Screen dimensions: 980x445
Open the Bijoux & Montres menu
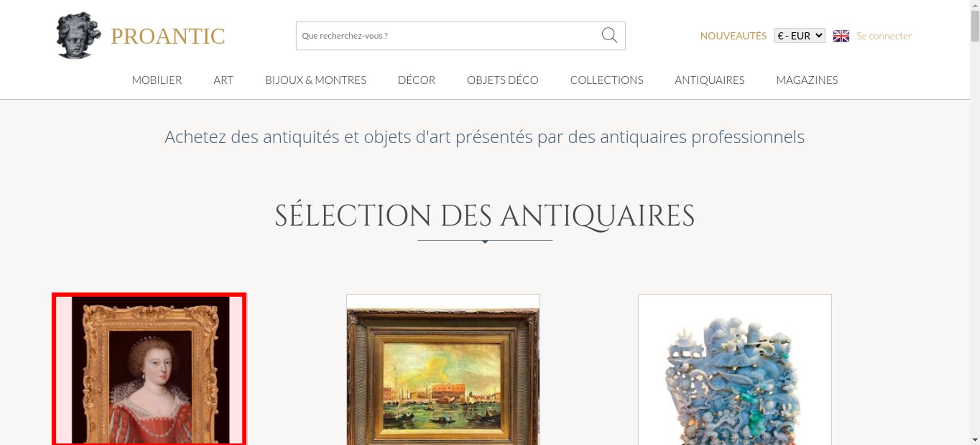tap(316, 80)
